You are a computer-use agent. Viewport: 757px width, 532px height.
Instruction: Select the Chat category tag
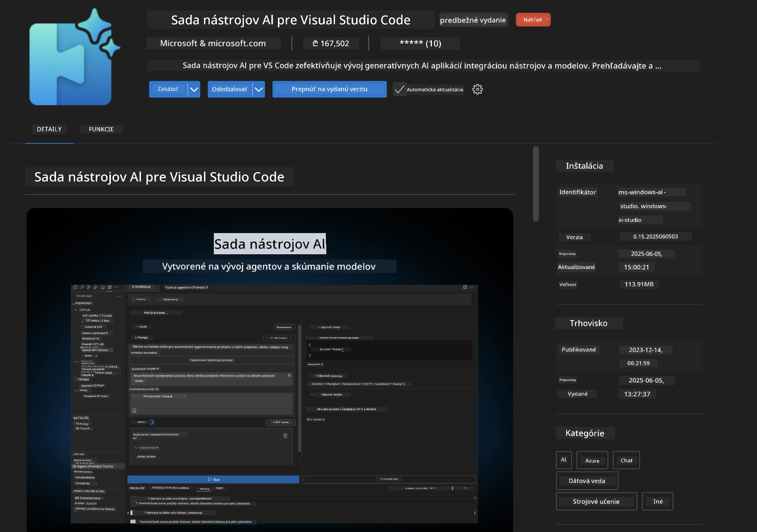(x=626, y=460)
